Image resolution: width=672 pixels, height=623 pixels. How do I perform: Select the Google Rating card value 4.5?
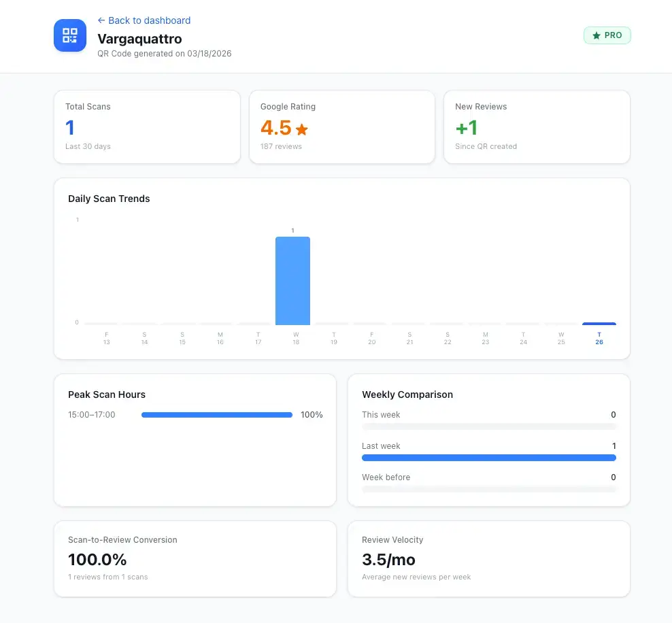[x=275, y=128]
